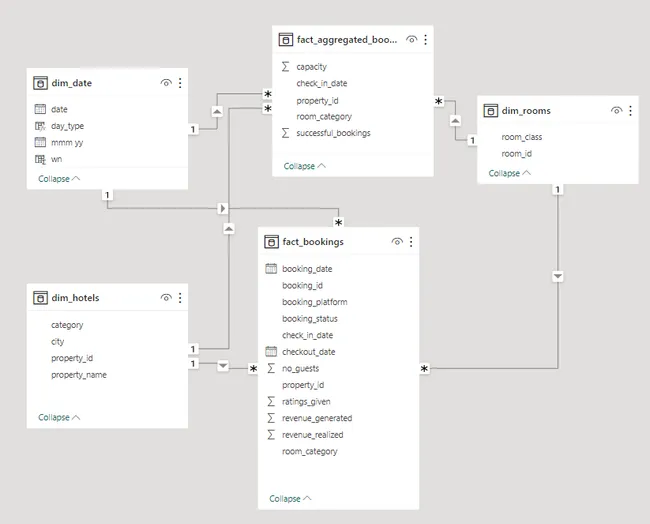Click the dim_hotels table icon

(x=40, y=298)
